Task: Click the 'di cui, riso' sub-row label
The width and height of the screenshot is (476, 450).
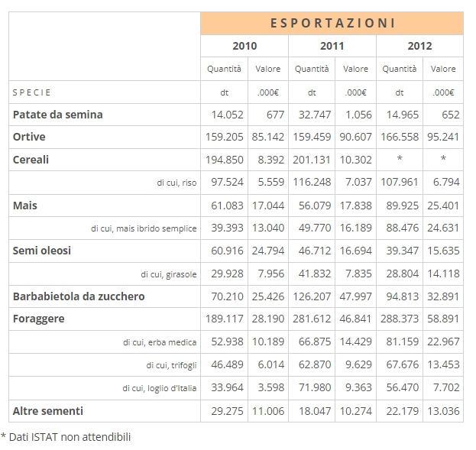Action: [x=176, y=183]
